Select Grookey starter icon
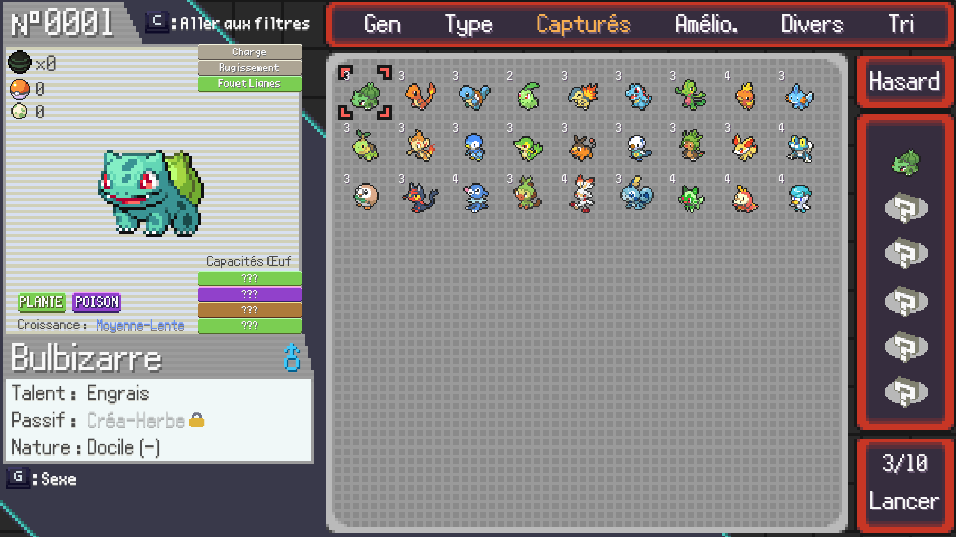 point(529,193)
